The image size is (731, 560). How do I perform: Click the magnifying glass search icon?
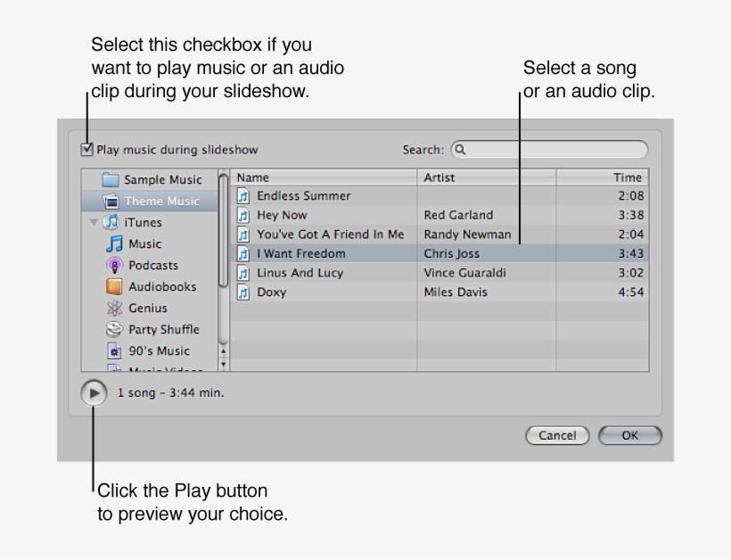(x=460, y=150)
